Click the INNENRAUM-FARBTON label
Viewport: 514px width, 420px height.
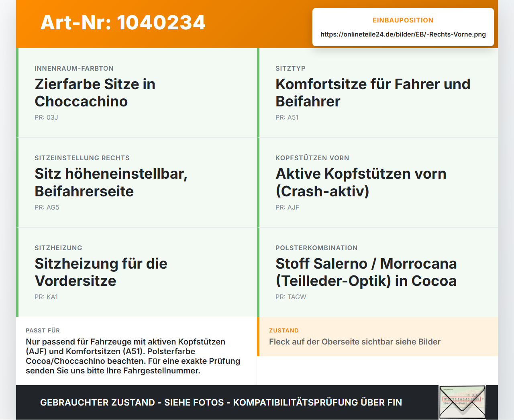coord(74,68)
